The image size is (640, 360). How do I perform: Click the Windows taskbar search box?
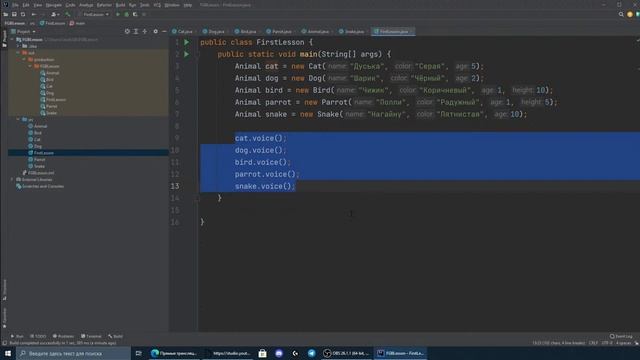[x=73, y=353]
